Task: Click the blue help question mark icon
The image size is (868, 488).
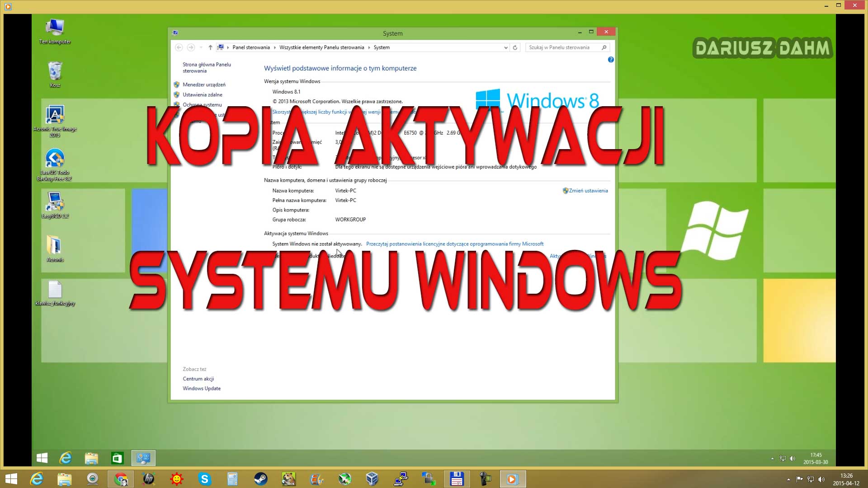Action: click(611, 60)
